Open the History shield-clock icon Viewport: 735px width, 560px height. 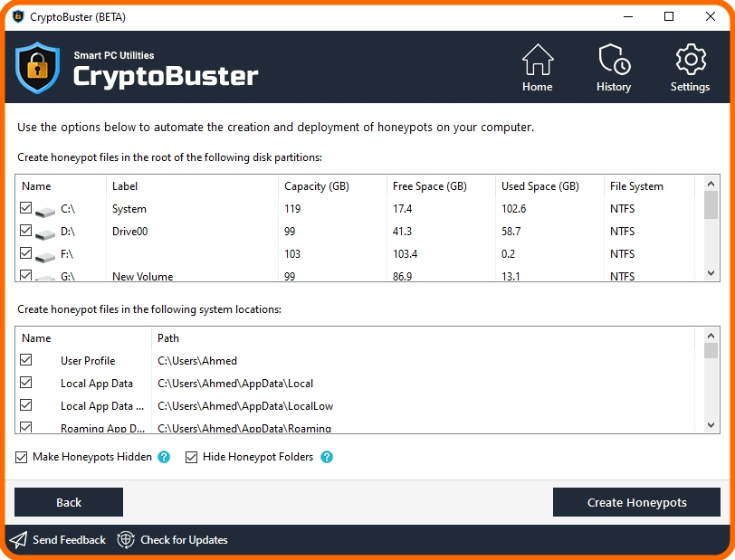point(614,60)
